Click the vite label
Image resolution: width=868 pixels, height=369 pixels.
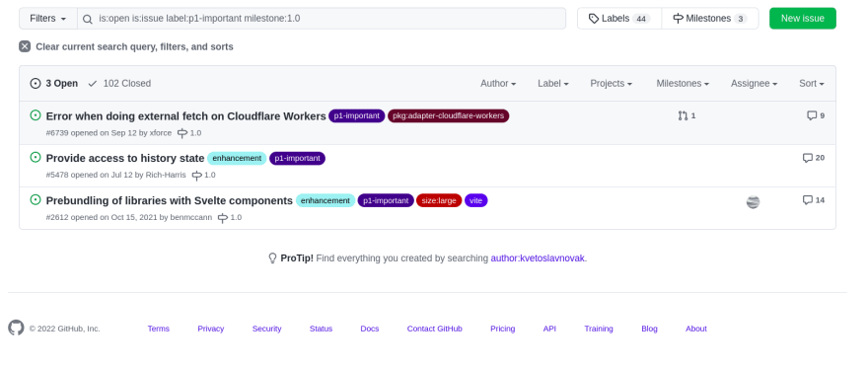476,200
